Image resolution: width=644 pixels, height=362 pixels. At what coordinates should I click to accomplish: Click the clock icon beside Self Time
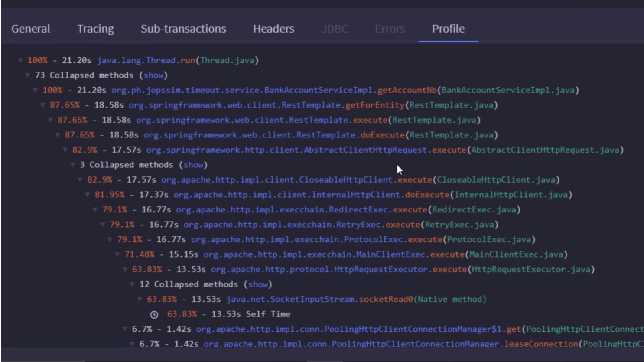(x=154, y=314)
